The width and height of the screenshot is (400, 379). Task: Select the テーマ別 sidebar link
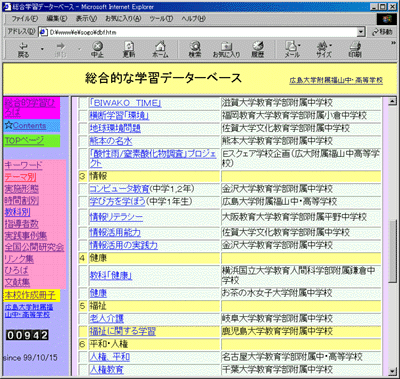coord(20,177)
